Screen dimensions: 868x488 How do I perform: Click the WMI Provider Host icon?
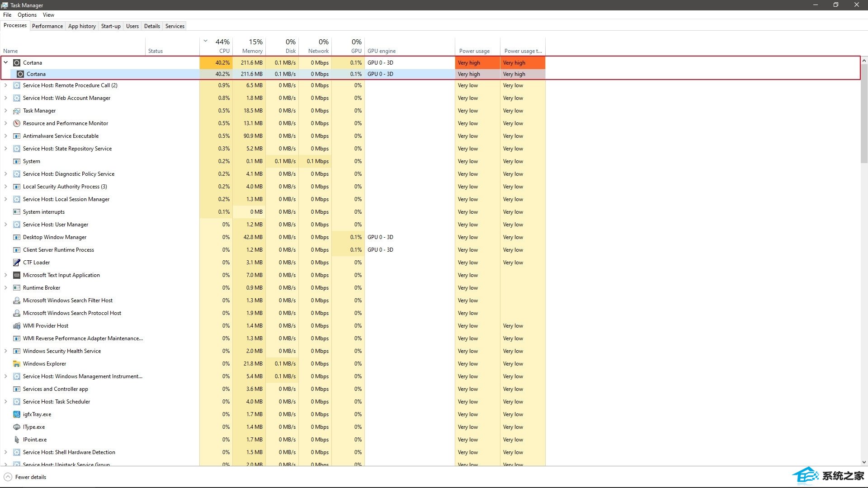tap(17, 326)
